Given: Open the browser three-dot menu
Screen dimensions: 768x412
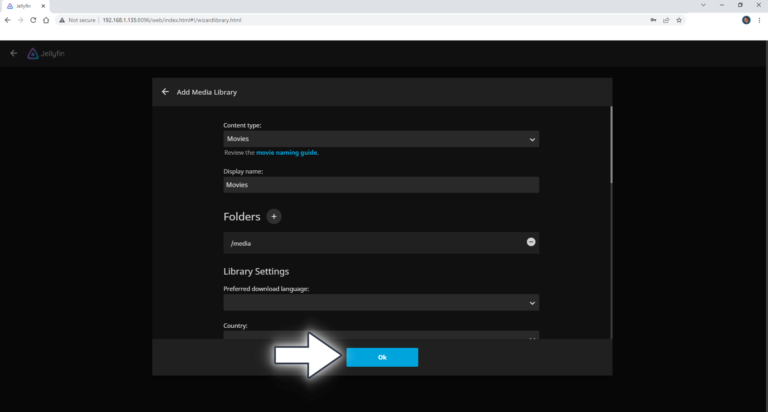Looking at the screenshot, I should tap(759, 20).
